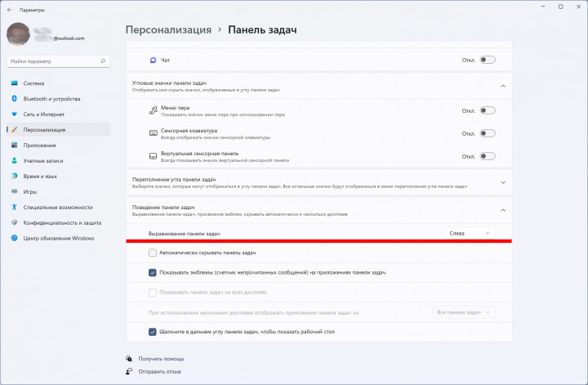
Task: Click the Сенсорная клавиатура keyboard icon
Action: point(153,133)
